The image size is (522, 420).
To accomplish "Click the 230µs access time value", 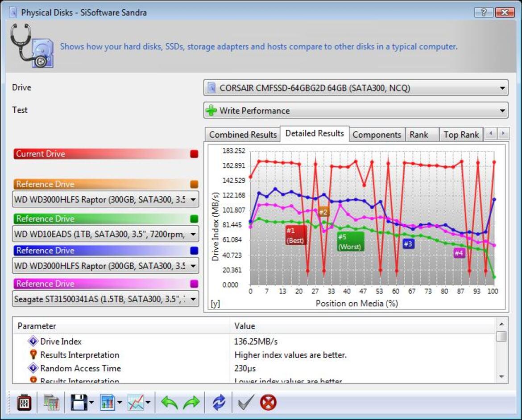I will (x=245, y=368).
